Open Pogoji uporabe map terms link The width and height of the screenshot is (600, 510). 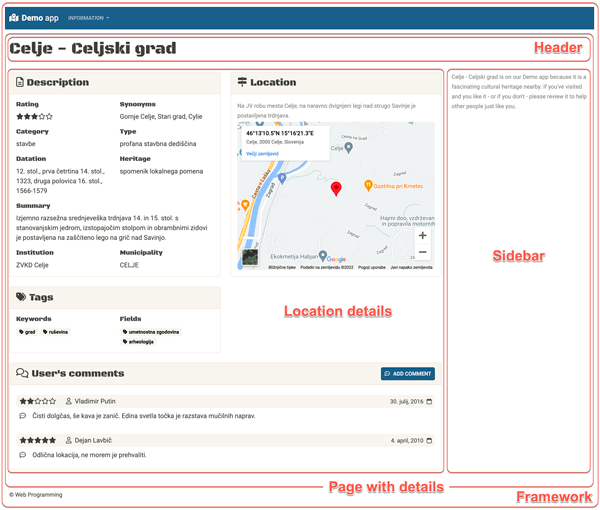coord(372,267)
